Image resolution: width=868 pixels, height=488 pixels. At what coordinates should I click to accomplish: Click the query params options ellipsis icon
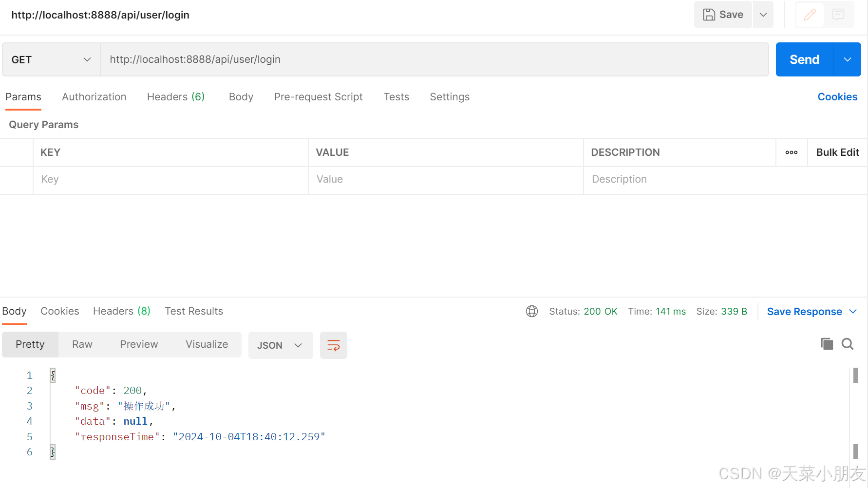point(791,152)
